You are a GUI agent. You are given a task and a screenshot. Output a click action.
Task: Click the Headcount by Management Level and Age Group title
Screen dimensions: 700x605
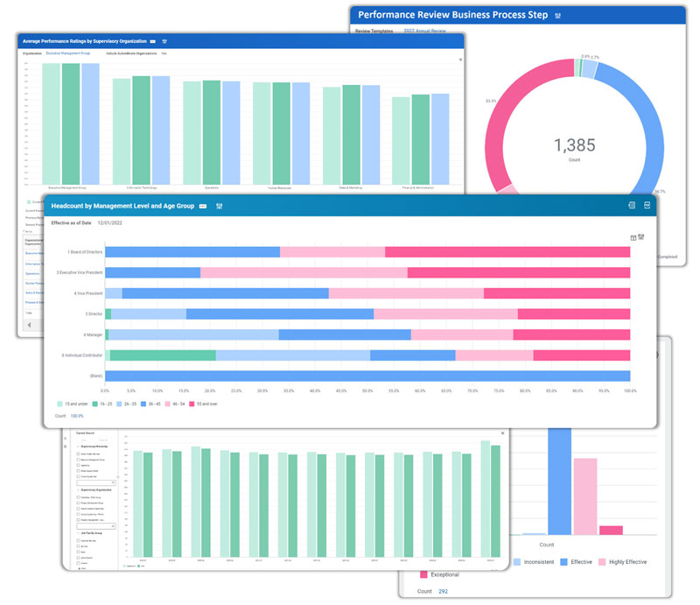122,206
